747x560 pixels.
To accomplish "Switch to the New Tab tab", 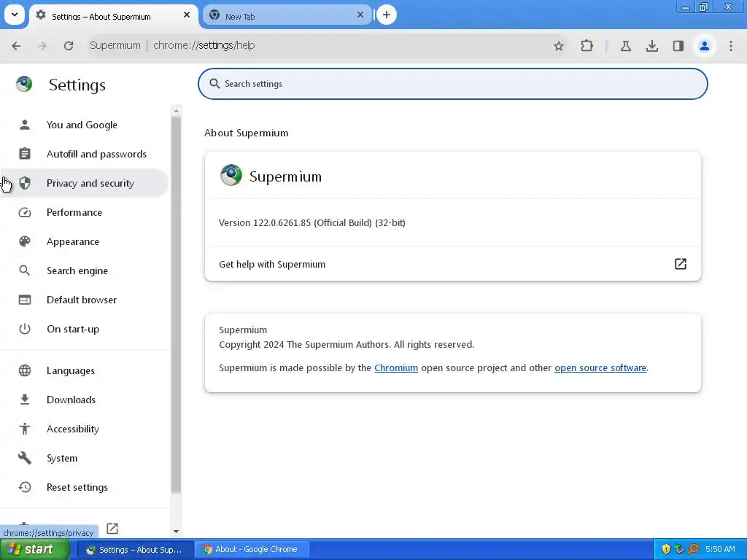I will point(287,15).
